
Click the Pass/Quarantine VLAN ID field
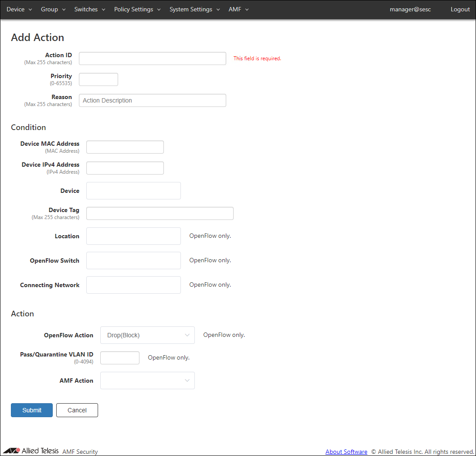tap(119, 358)
